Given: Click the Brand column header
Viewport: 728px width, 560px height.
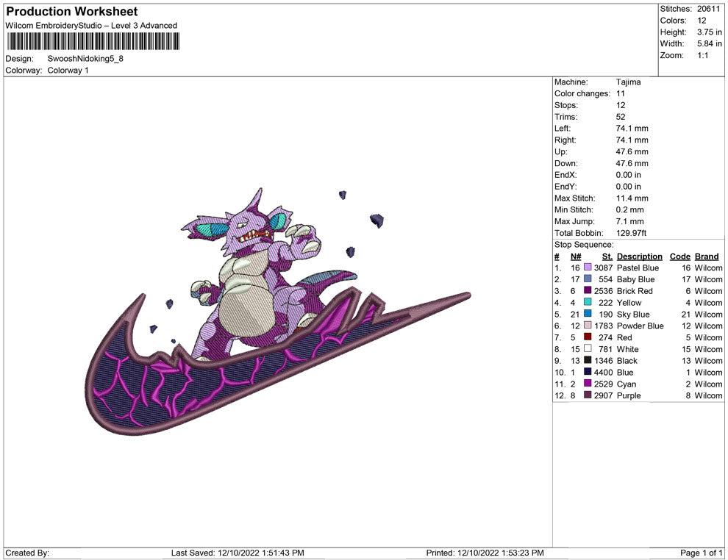Looking at the screenshot, I should click(706, 256).
